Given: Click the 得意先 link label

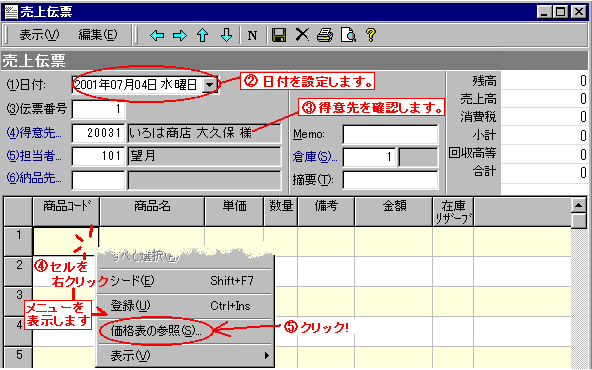Looking at the screenshot, I should (x=34, y=133).
